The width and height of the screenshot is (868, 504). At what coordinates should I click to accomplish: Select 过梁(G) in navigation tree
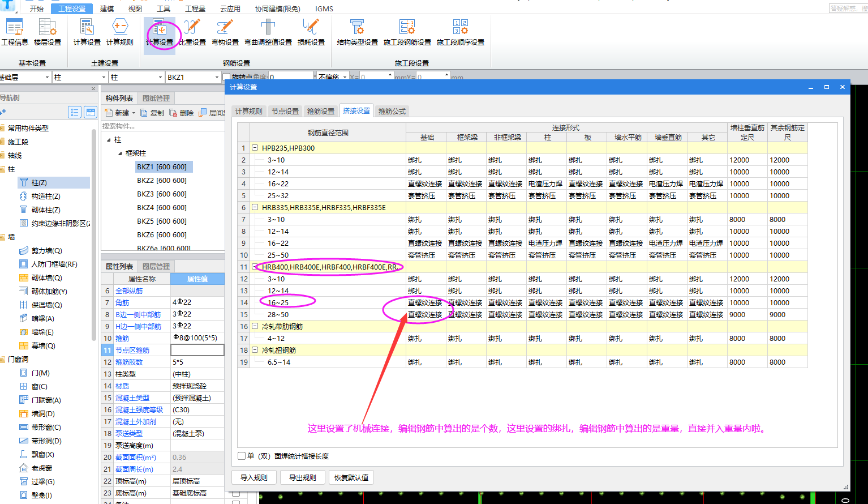pos(43,482)
